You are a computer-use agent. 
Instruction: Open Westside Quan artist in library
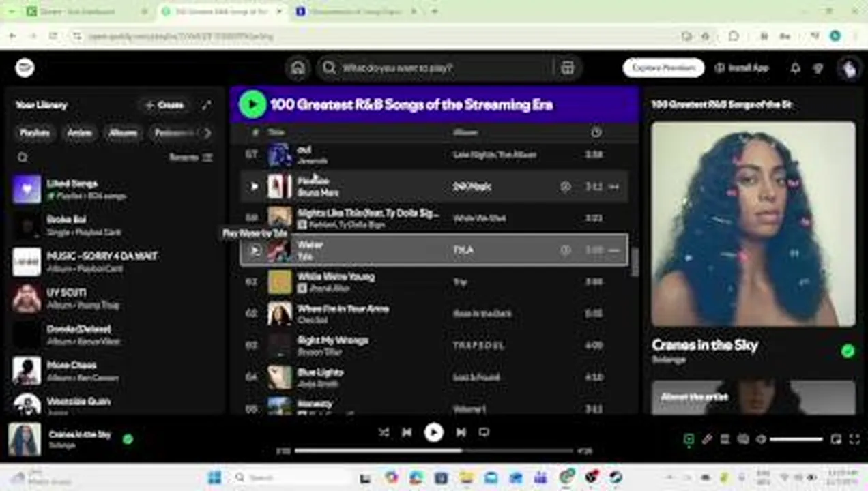click(116, 404)
